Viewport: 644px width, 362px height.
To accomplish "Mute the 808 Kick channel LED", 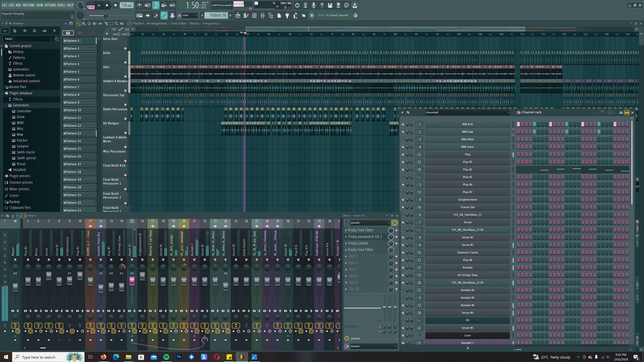I will pyautogui.click(x=403, y=124).
